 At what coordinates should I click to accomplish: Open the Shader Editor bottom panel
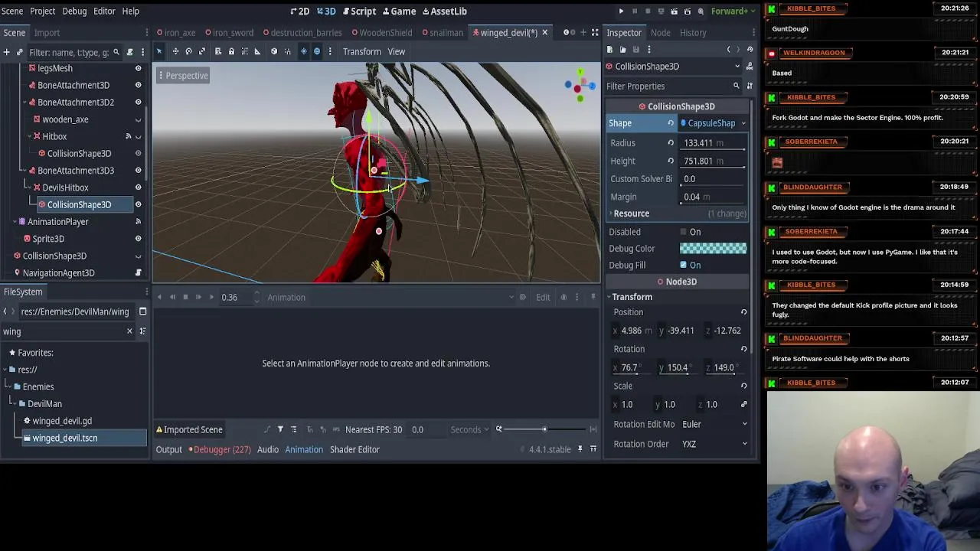coord(354,450)
